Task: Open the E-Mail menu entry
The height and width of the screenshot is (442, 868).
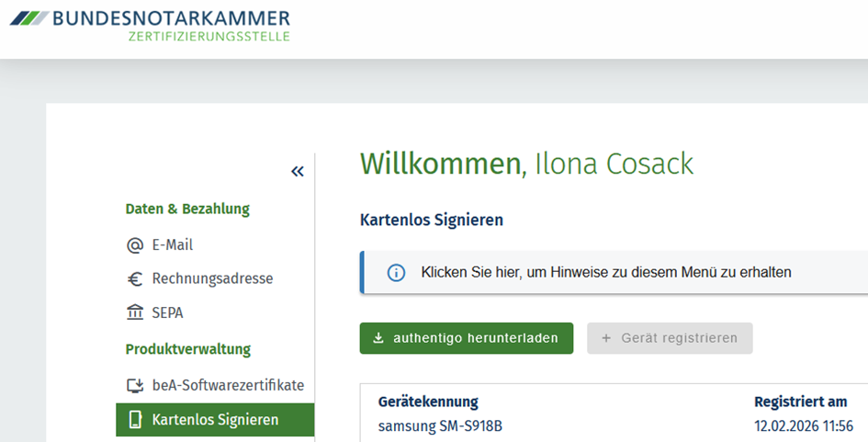Action: point(172,244)
